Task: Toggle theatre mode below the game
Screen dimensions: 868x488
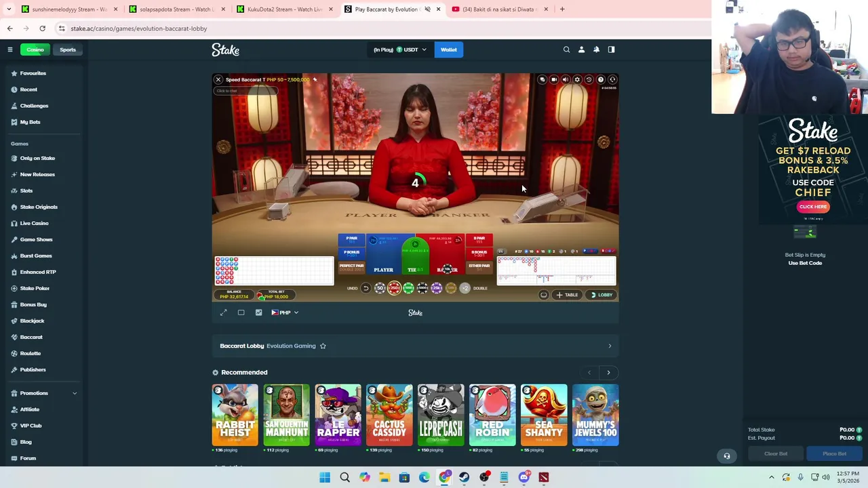Action: pos(241,312)
